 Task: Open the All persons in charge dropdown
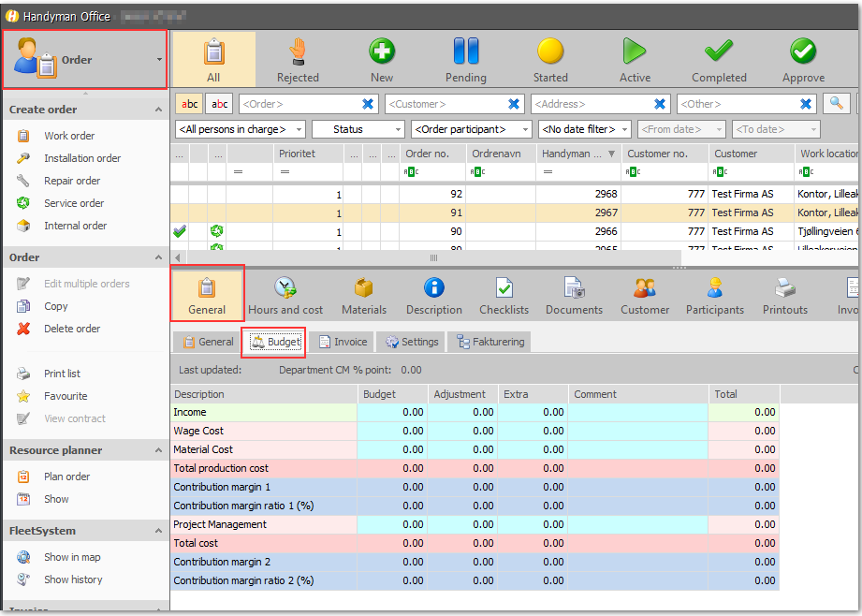(x=241, y=129)
